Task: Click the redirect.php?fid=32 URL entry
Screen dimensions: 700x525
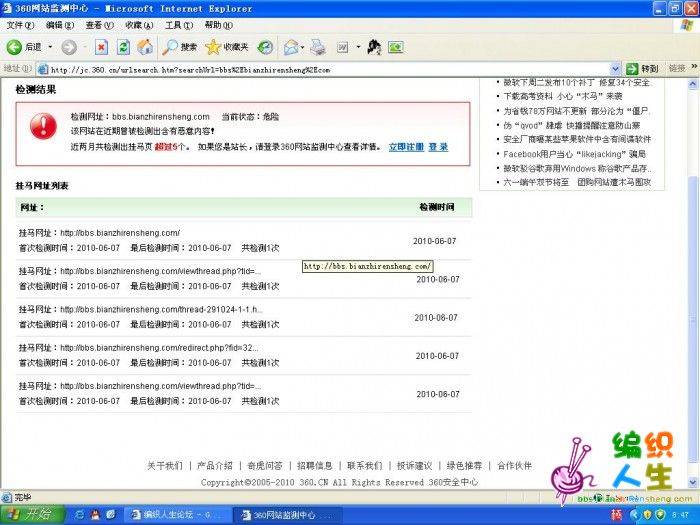Action: pyautogui.click(x=159, y=348)
